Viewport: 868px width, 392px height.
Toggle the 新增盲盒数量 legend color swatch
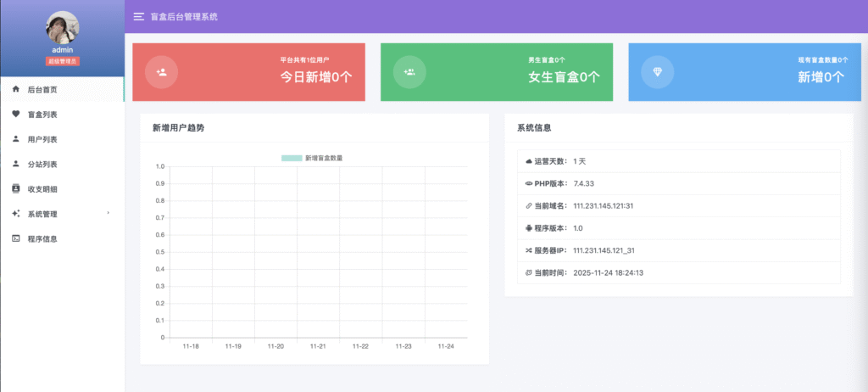[292, 158]
